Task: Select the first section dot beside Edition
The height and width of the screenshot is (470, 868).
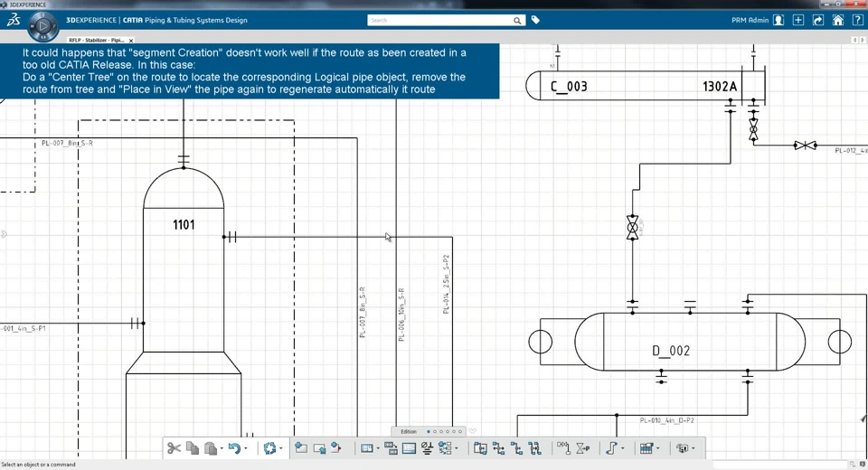Action: [x=429, y=431]
